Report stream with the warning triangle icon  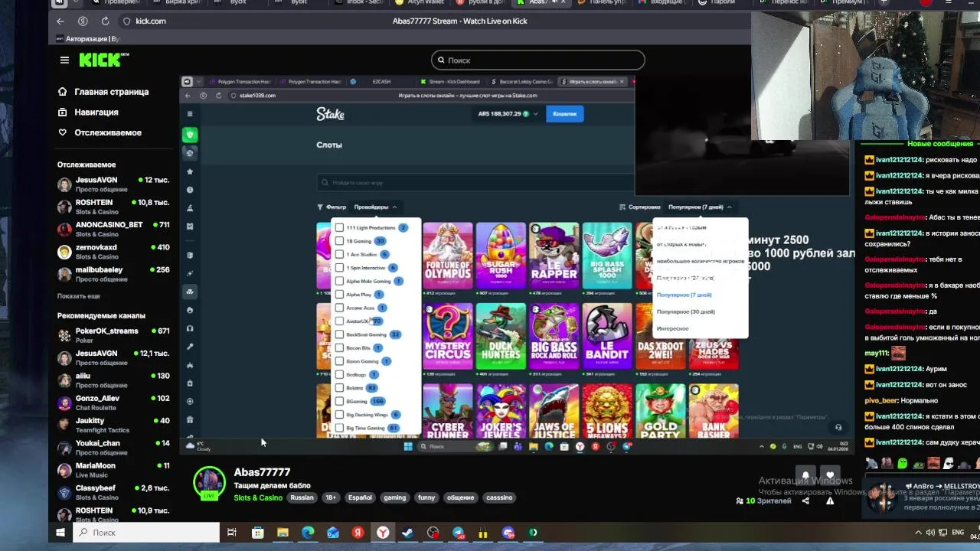point(830,500)
